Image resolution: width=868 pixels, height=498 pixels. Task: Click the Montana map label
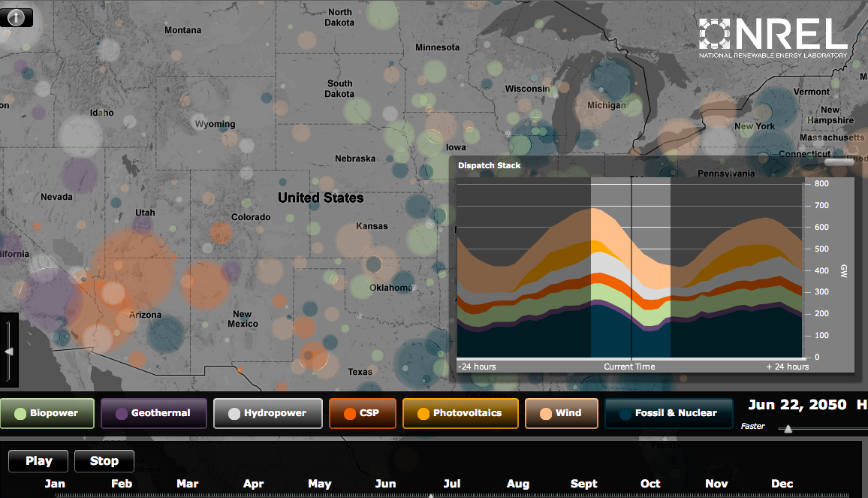tap(182, 30)
